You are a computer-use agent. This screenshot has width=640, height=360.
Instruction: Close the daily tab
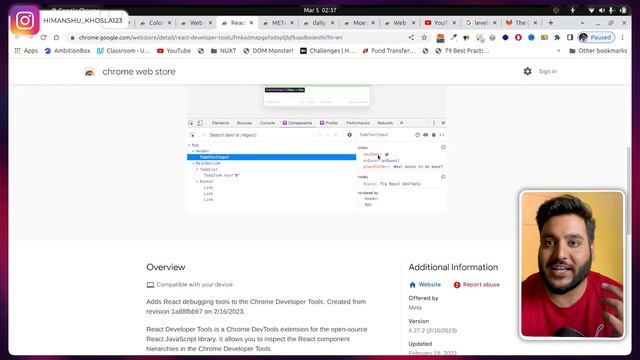pos(332,23)
